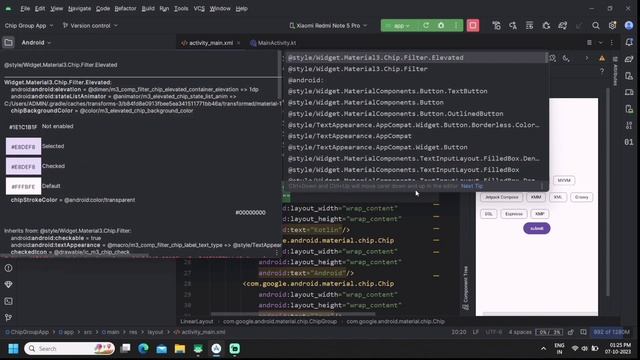Expand the Chip Group App project dropdown
The width and height of the screenshot is (640, 360).
29,25
